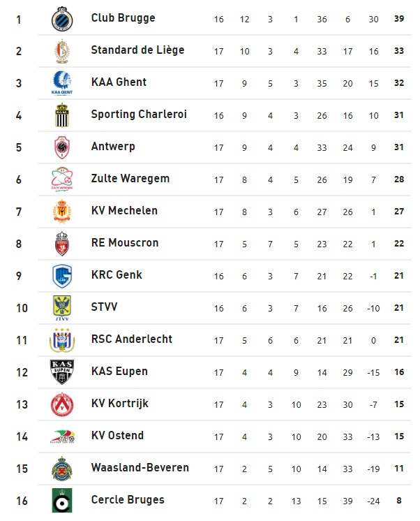This screenshot has width=420, height=521.
Task: Click the KV Ostend team name
Action: click(x=117, y=436)
